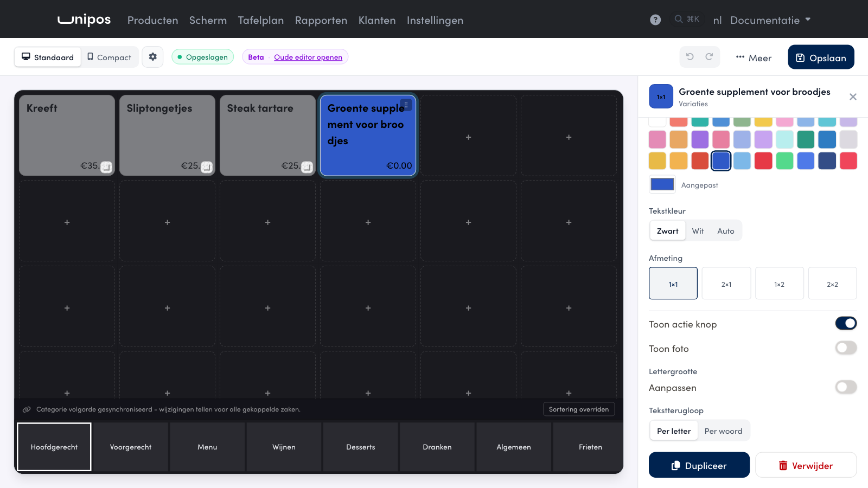Click drag handle on Groente supplement tile
The image size is (868, 488).
[x=406, y=105]
